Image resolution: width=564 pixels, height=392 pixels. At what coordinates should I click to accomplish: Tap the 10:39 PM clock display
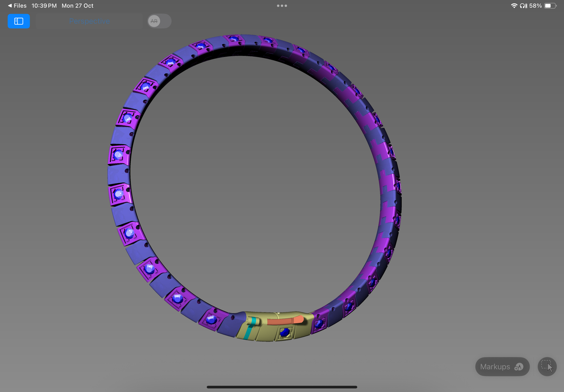(x=44, y=5)
